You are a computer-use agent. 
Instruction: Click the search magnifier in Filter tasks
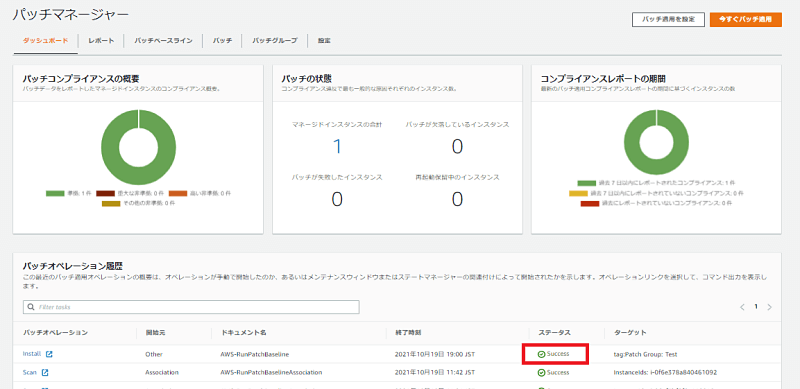32,307
